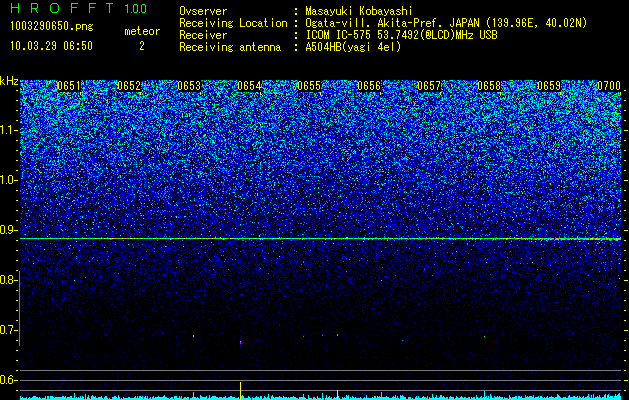This screenshot has width=629, height=400.
Task: Click observer name Masayuki Kobayashi
Action: [359, 12]
